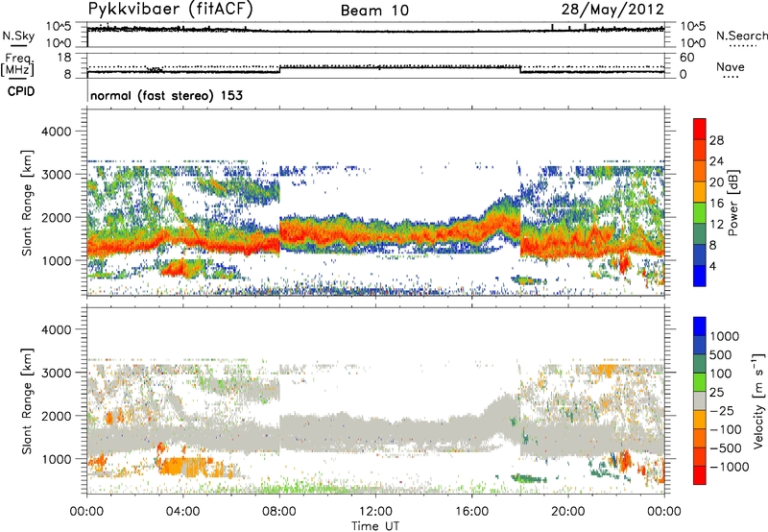Screen dimensions: 768x532
Task: Click the left "10^5" noise axis tick
Action: click(x=59, y=26)
